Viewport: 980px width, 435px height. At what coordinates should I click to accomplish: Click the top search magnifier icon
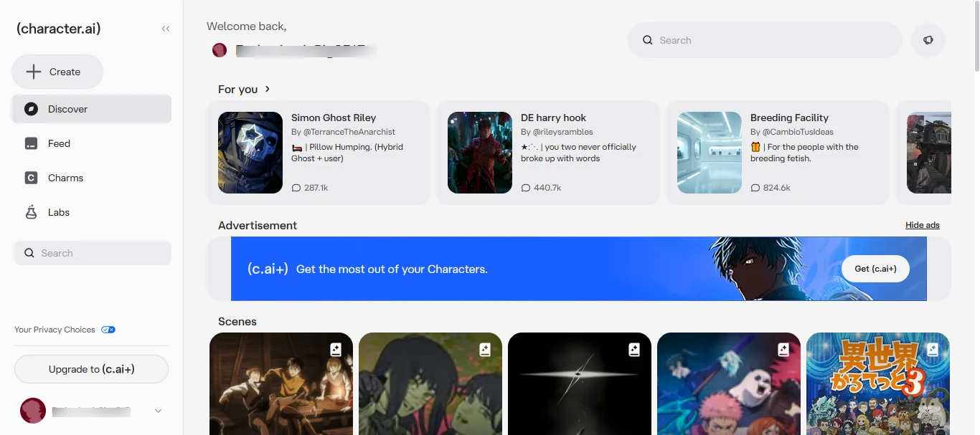[647, 40]
